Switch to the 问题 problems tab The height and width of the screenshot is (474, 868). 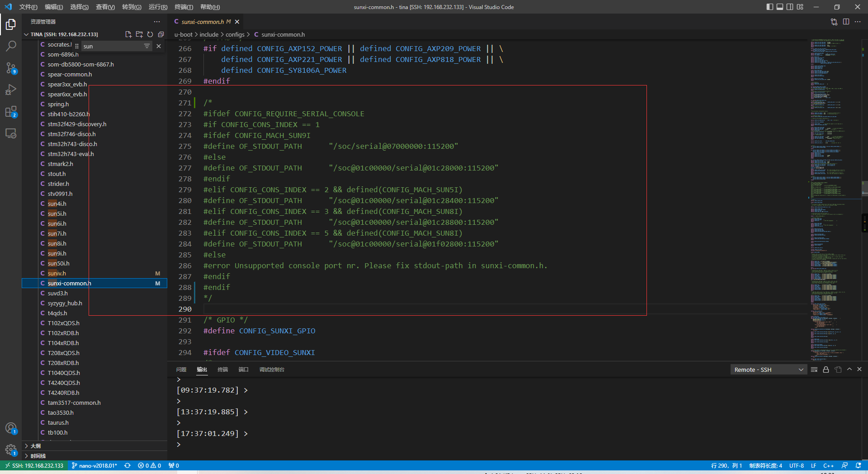click(x=181, y=370)
